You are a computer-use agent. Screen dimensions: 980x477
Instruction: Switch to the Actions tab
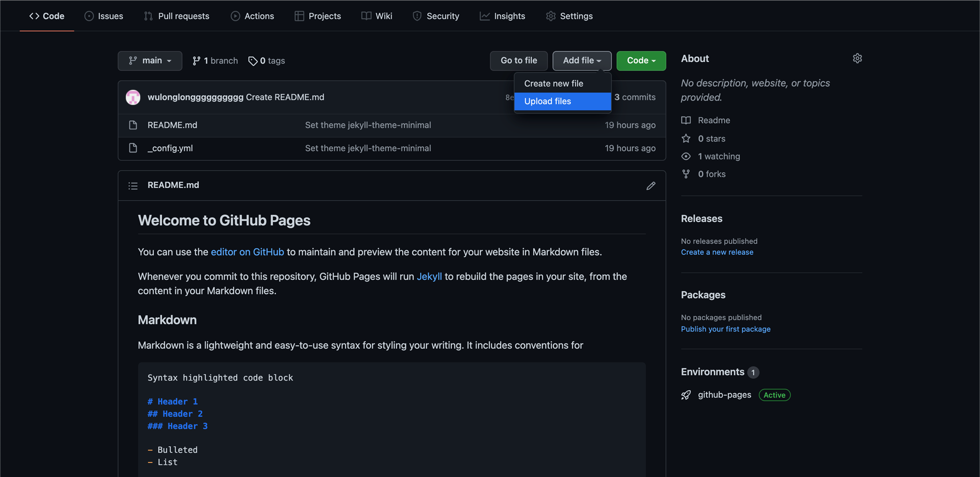pos(252,16)
